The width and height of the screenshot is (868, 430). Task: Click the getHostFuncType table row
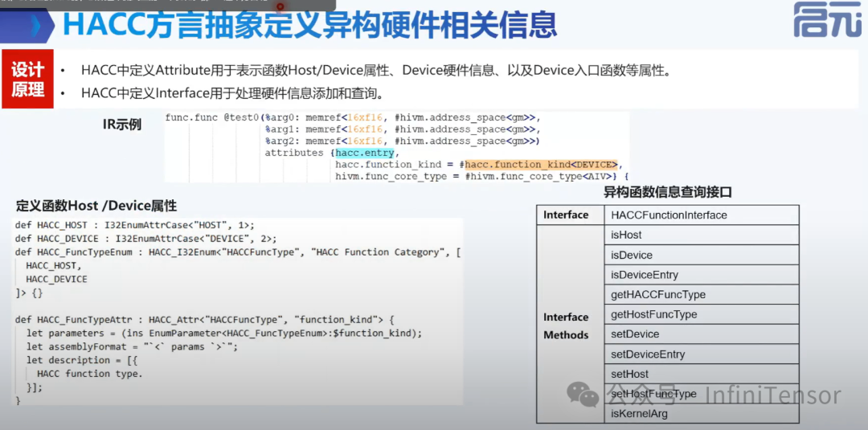tap(702, 314)
